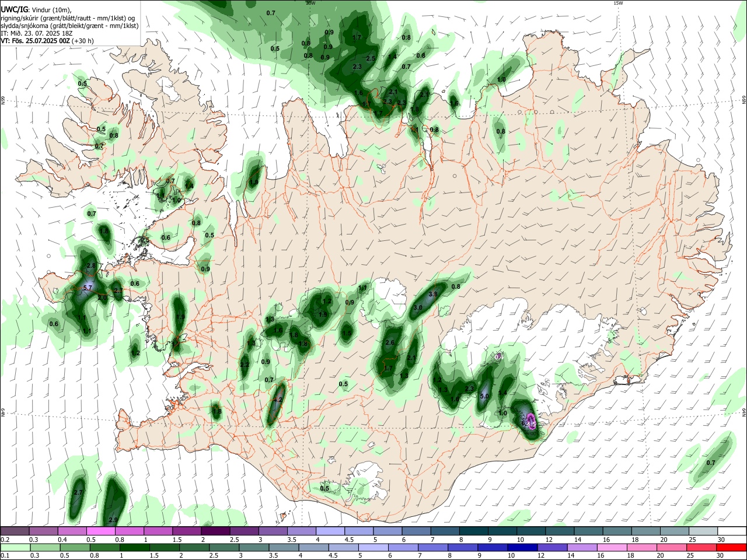Click the light pink swatch labeled 16 in rain legend
The height and width of the screenshot is (560, 747).
(613, 547)
